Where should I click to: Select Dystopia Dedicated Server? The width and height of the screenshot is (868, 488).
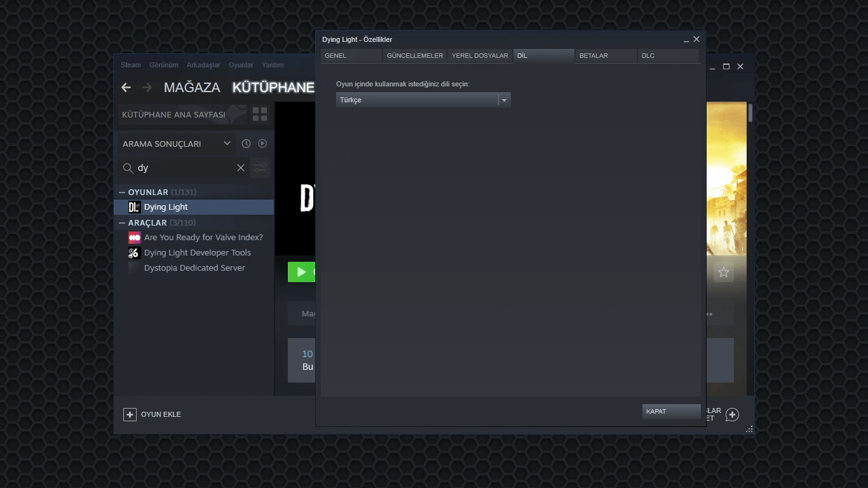(x=194, y=268)
